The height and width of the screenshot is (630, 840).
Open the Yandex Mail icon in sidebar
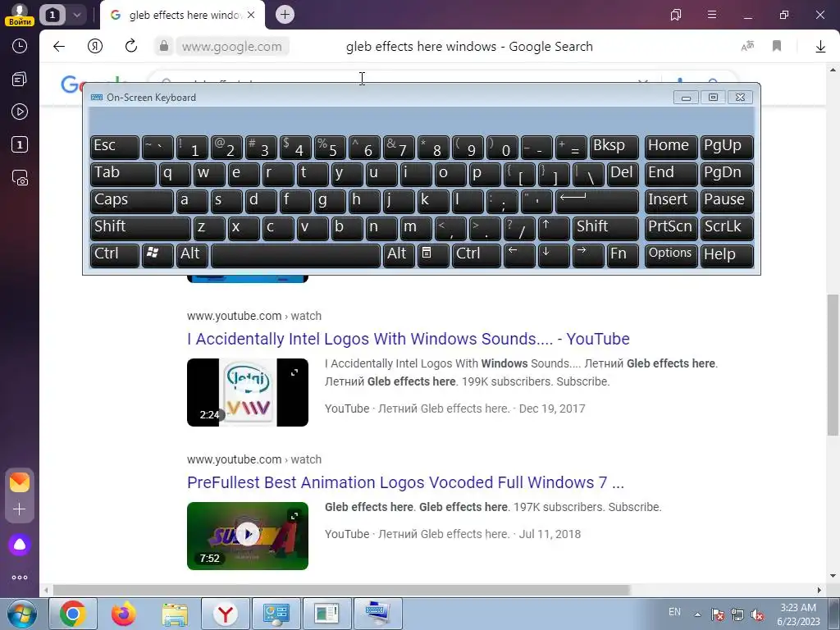pos(20,482)
